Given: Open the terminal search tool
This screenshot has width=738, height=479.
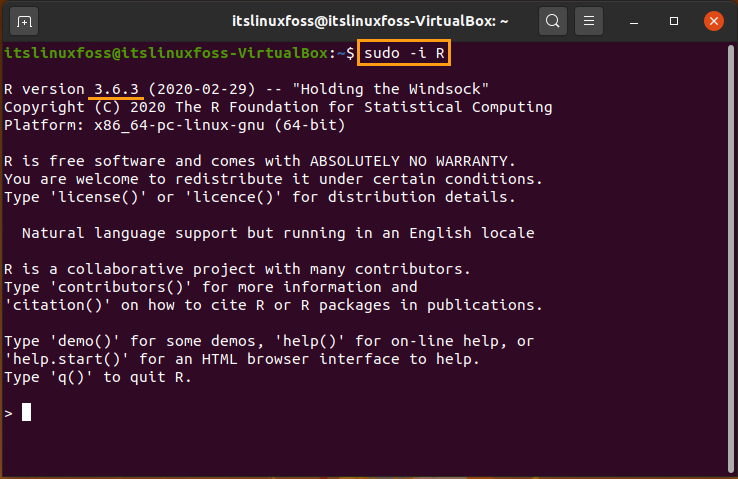Looking at the screenshot, I should pos(553,21).
